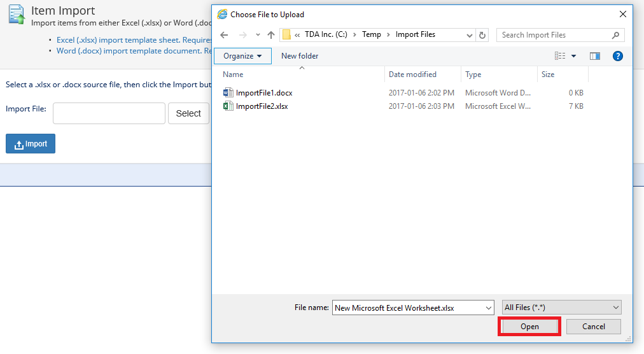The width and height of the screenshot is (644, 354).
Task: Navigate to Temp in the breadcrumb path
Action: [372, 34]
